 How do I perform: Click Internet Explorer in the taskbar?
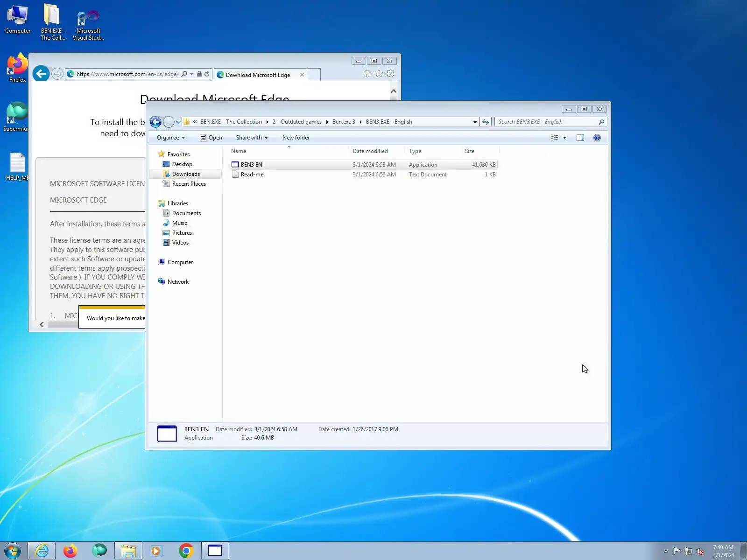[x=42, y=551]
